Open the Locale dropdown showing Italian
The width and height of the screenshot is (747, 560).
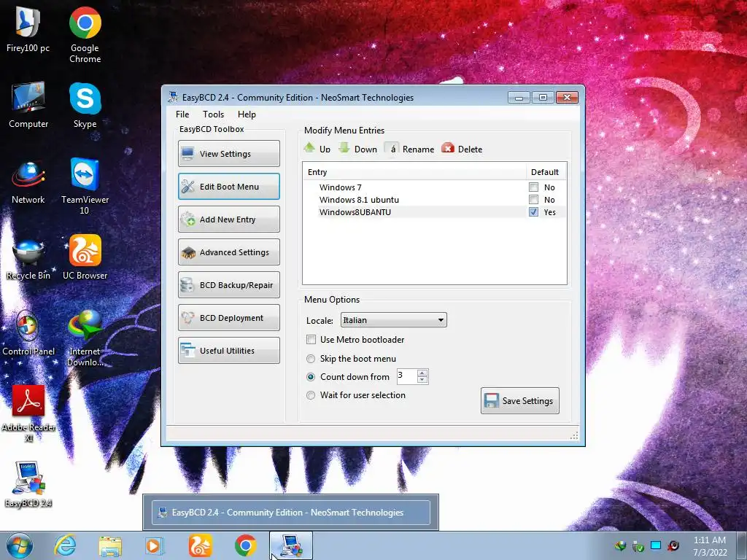click(x=393, y=320)
